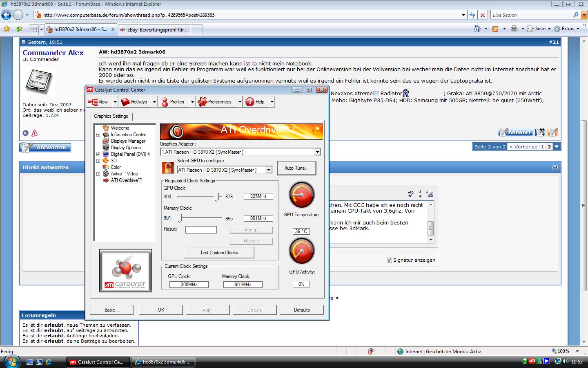Click the Favorites star icon
The width and height of the screenshot is (588, 368).
[7, 29]
